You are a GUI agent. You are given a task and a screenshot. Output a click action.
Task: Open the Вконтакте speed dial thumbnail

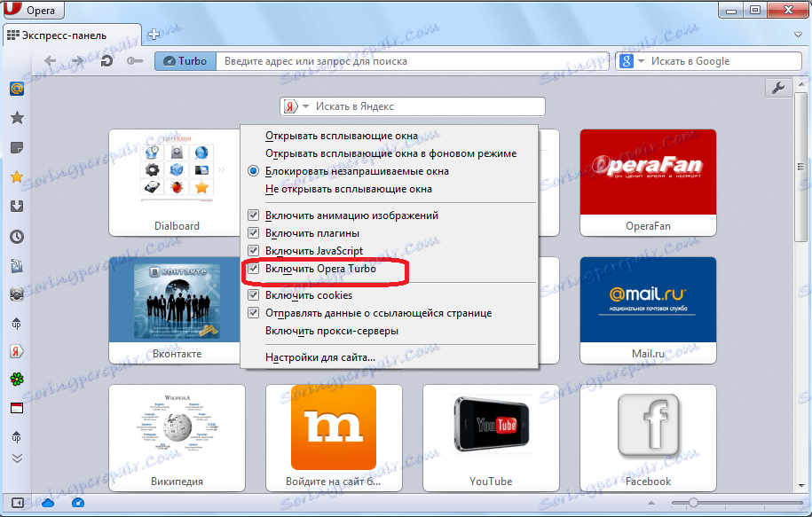175,310
